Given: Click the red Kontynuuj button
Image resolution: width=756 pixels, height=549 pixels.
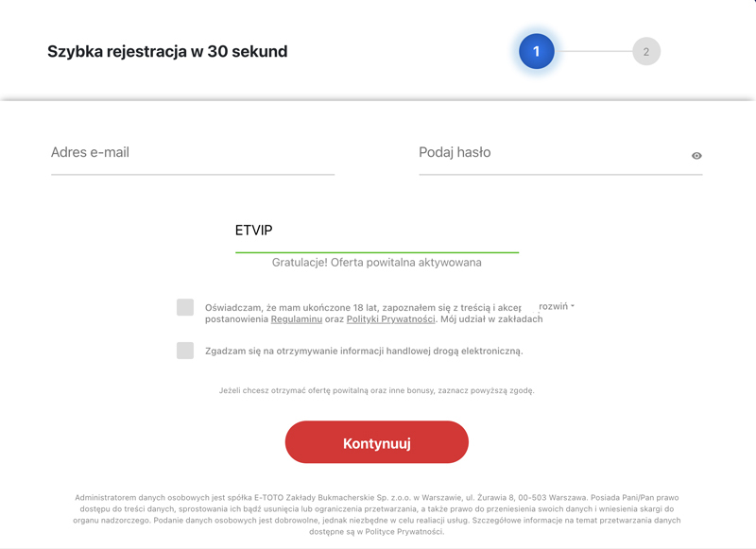Looking at the screenshot, I should (x=376, y=442).
